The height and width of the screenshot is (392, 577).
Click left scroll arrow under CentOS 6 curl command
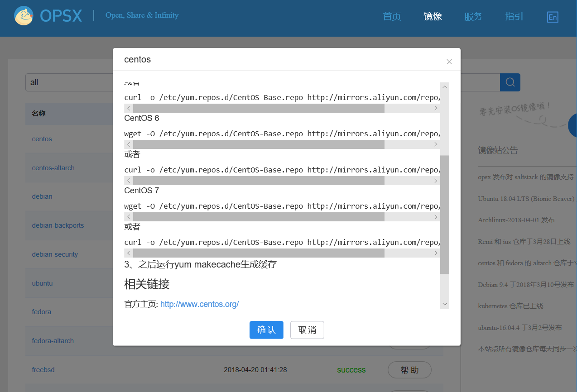point(129,181)
